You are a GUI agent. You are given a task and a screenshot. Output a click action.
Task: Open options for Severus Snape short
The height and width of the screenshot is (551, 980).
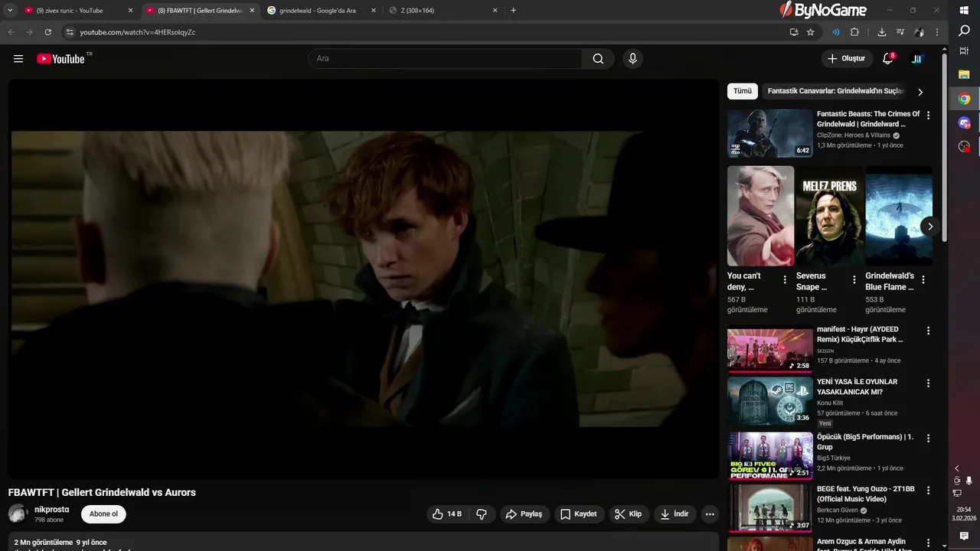click(x=854, y=280)
